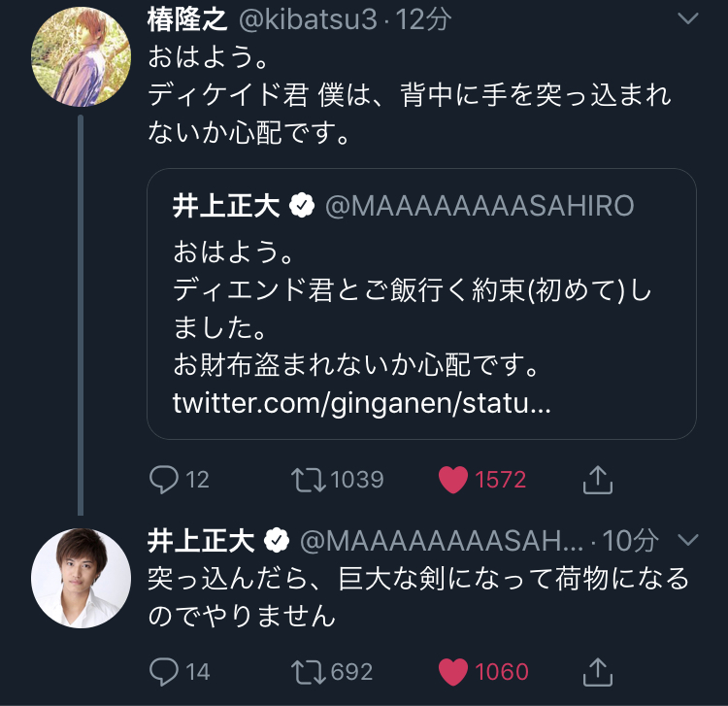The image size is (728, 706).
Task: Open the twitter.com/ginganen link
Action: point(362,402)
